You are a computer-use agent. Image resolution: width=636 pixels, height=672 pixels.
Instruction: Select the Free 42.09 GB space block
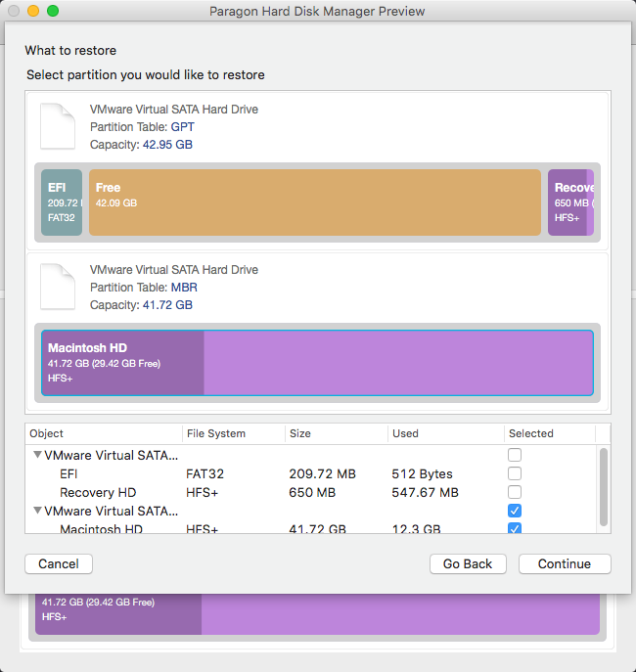coord(315,202)
